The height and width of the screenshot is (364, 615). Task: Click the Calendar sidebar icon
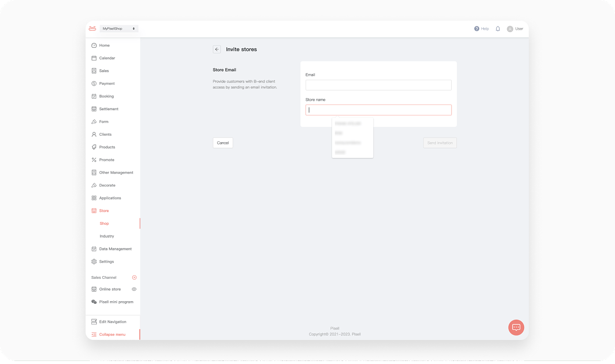[94, 58]
